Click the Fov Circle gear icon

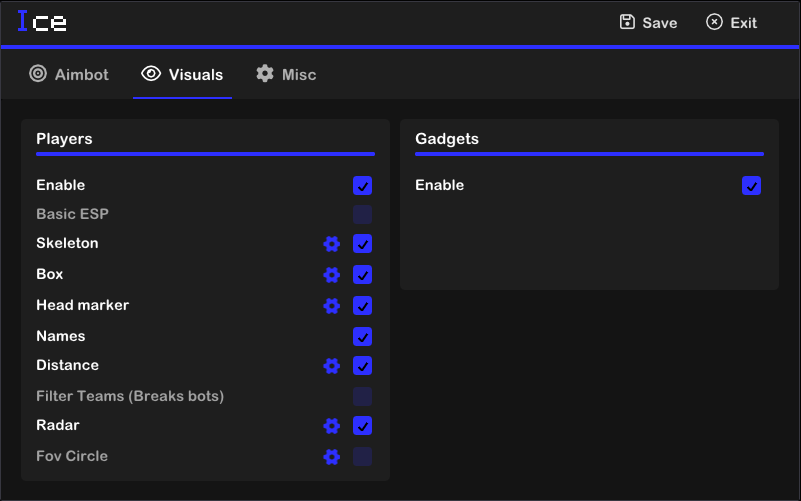point(332,457)
